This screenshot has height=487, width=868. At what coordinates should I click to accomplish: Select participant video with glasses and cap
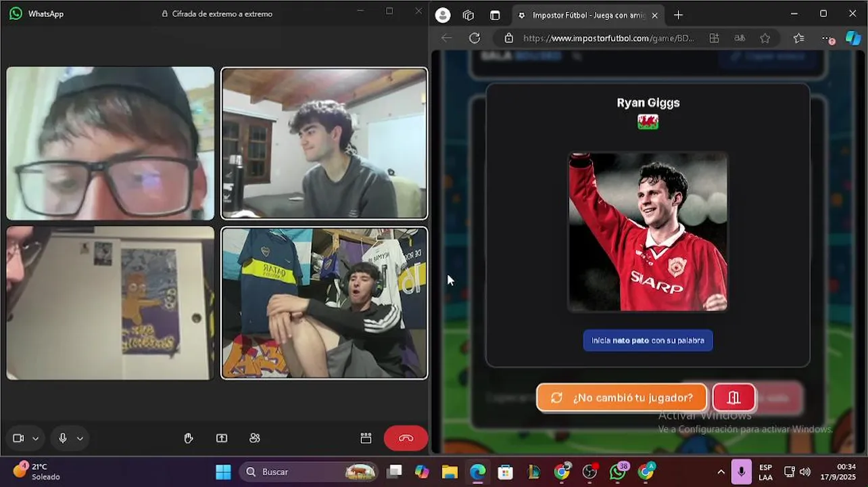click(x=110, y=143)
